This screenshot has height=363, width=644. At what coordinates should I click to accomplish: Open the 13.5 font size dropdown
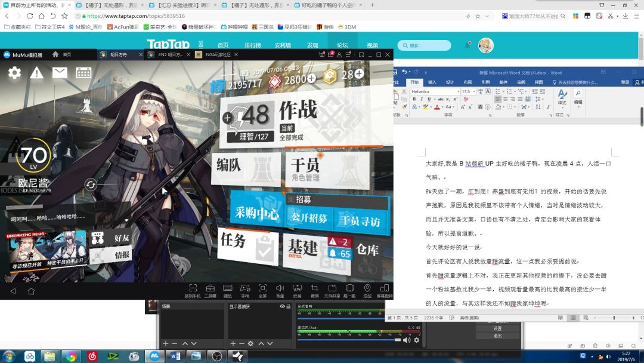click(x=473, y=91)
